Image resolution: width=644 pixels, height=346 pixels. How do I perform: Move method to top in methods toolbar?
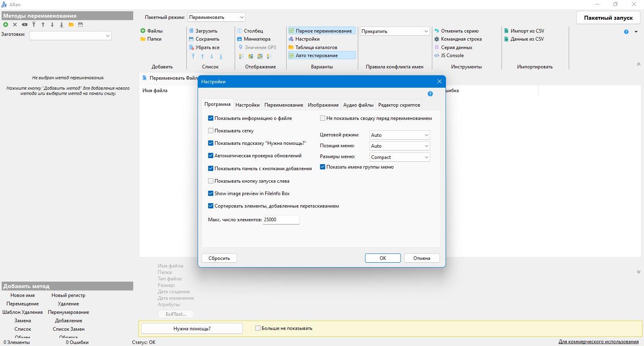(34, 25)
